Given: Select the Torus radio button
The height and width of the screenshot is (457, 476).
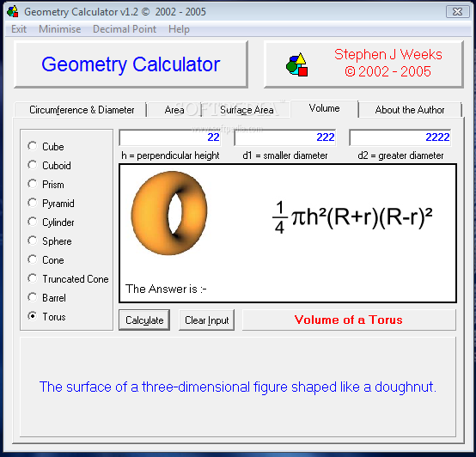Looking at the screenshot, I should pos(32,316).
